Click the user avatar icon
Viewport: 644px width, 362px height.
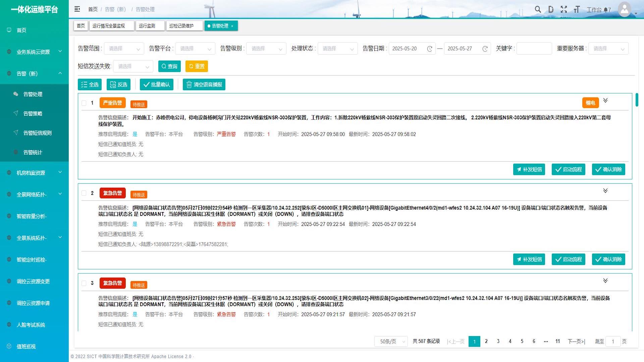[624, 9]
